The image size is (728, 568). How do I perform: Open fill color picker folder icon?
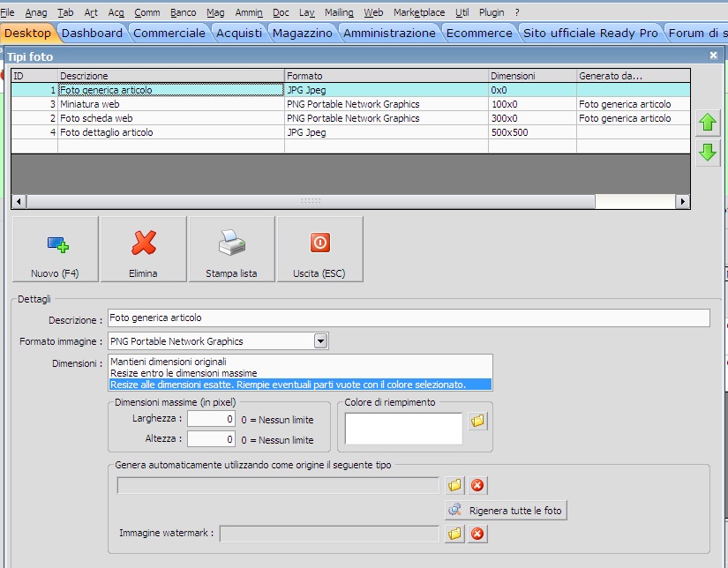point(477,421)
